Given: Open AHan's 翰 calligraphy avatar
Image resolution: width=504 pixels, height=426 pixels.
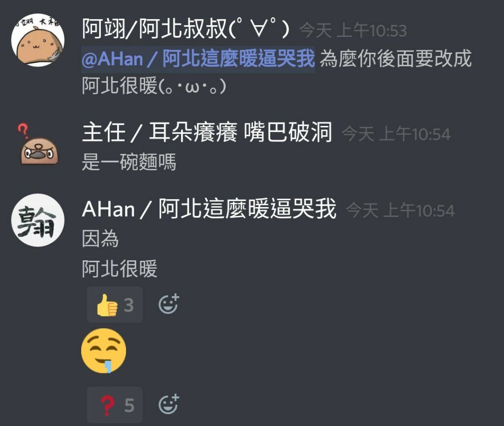Looking at the screenshot, I should pos(38,220).
